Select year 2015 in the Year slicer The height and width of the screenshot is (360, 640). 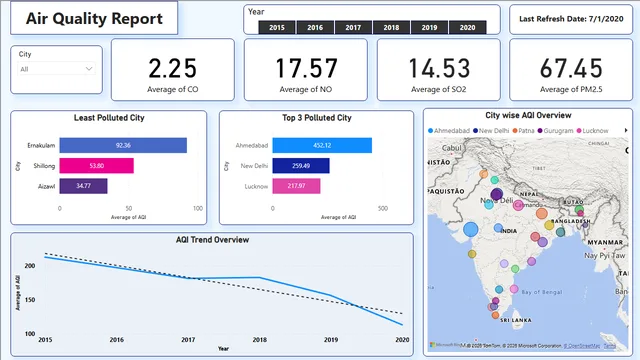point(277,27)
